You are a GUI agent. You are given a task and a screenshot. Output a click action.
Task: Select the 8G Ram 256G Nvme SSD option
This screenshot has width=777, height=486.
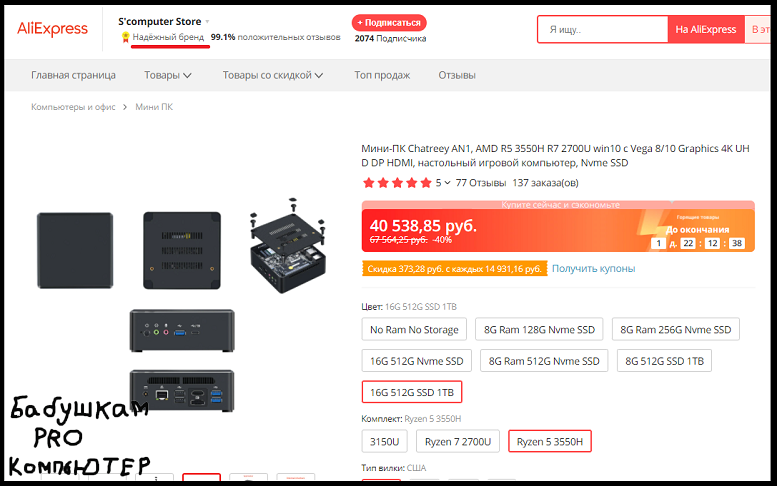click(x=675, y=329)
